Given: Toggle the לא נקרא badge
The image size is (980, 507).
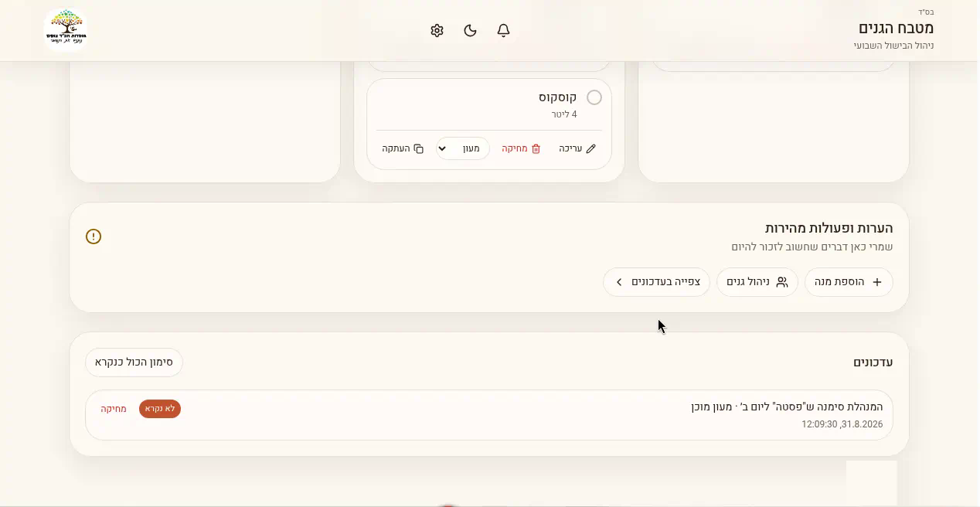Looking at the screenshot, I should [160, 409].
